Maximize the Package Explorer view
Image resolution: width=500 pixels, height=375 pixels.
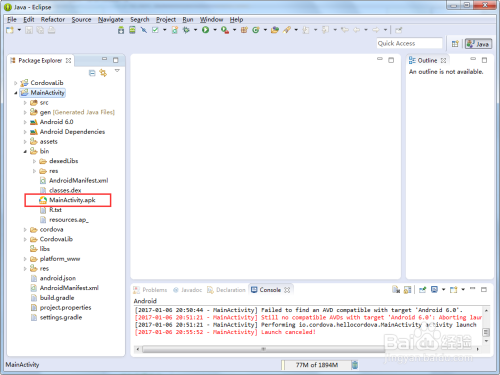116,60
